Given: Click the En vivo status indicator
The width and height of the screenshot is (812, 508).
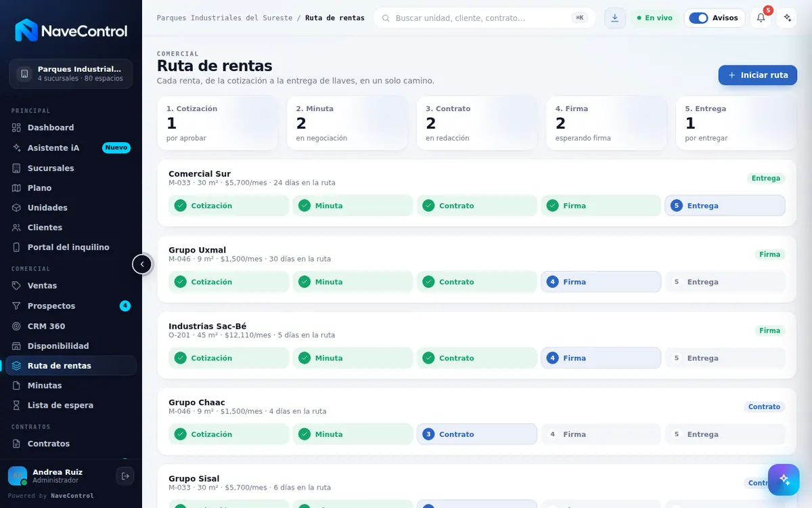Looking at the screenshot, I should point(654,18).
